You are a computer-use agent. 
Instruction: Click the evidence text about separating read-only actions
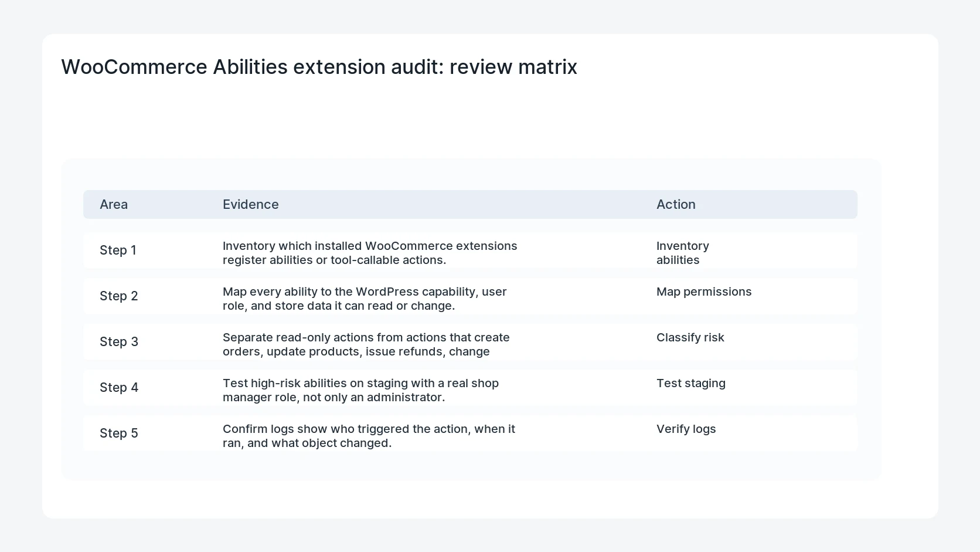coord(366,344)
